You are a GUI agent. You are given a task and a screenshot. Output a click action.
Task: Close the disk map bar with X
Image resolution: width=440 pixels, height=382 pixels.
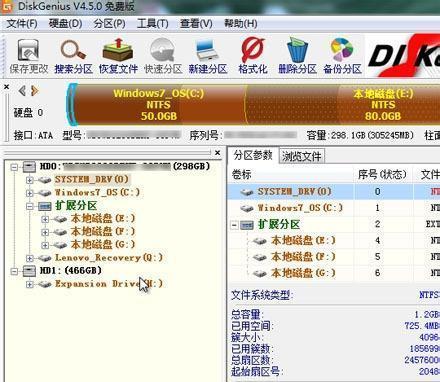6,87
